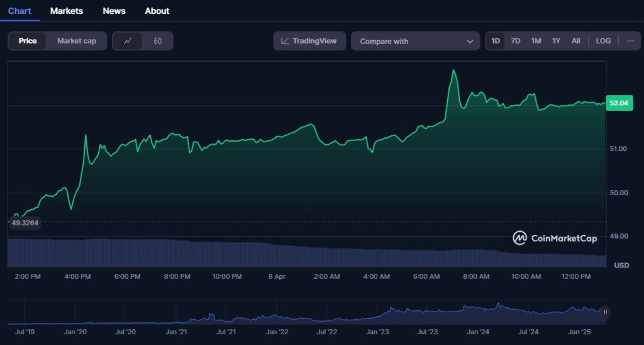
Task: Click the 8 Apr date label
Action: tap(277, 277)
